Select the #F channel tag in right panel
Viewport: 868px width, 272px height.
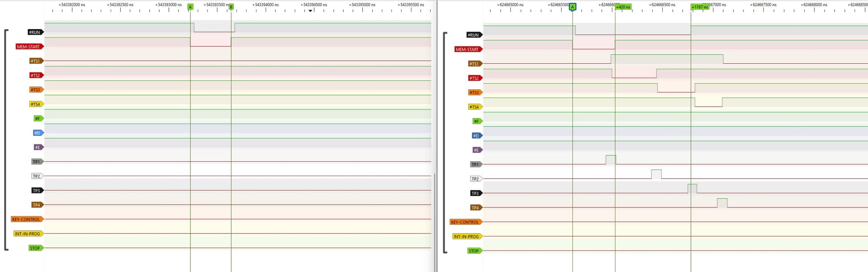pyautogui.click(x=477, y=121)
